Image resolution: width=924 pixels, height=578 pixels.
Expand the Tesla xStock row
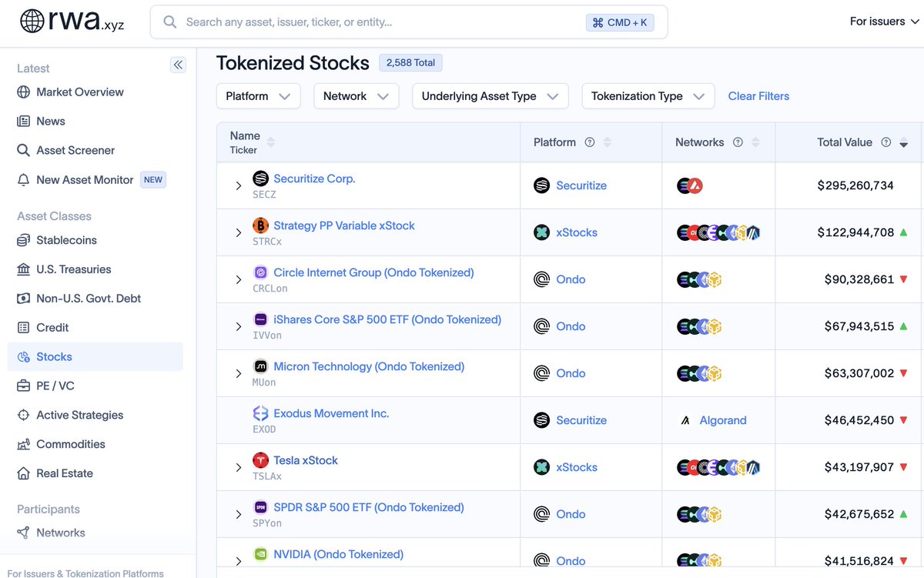click(239, 467)
